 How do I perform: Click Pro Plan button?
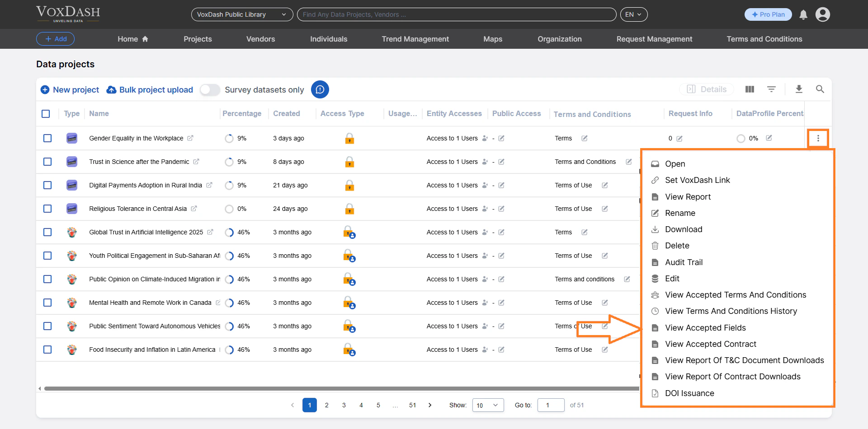pos(768,14)
